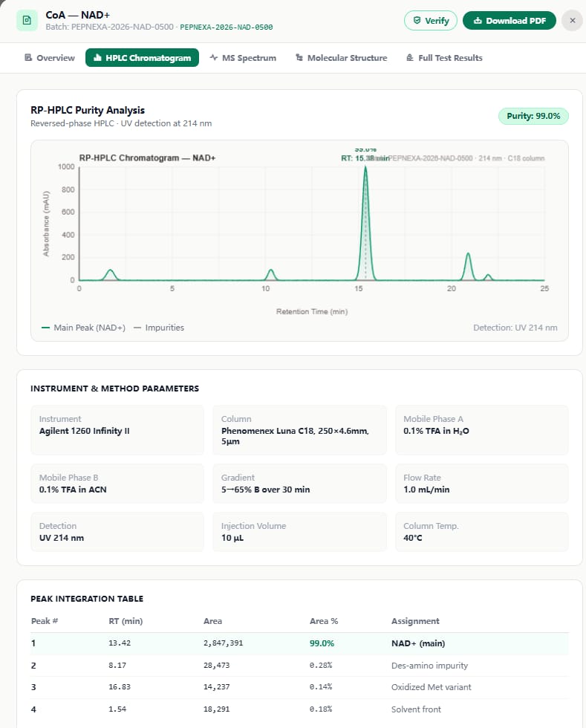This screenshot has width=586, height=728.
Task: Select the Des-amino impurity row
Action: (x=299, y=666)
